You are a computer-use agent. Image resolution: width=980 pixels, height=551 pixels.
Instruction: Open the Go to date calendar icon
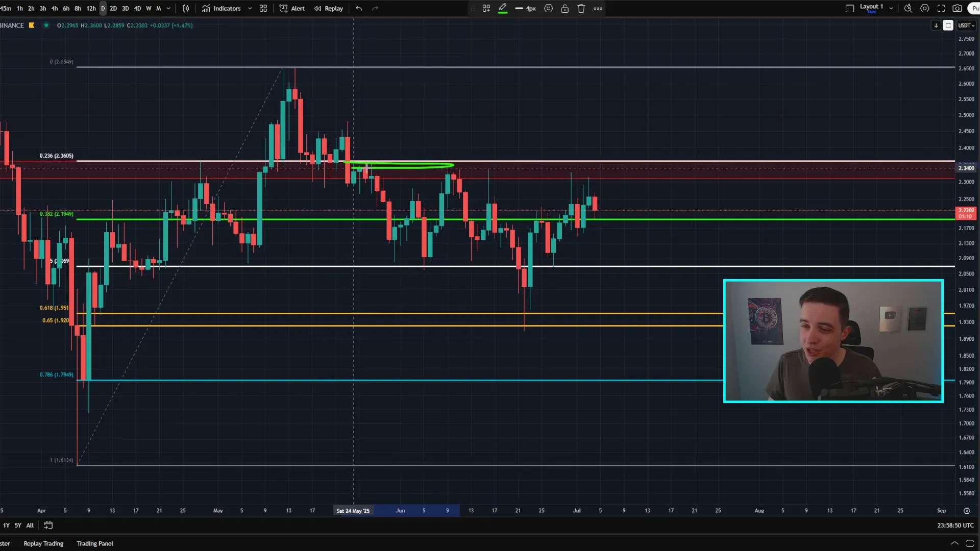48,525
